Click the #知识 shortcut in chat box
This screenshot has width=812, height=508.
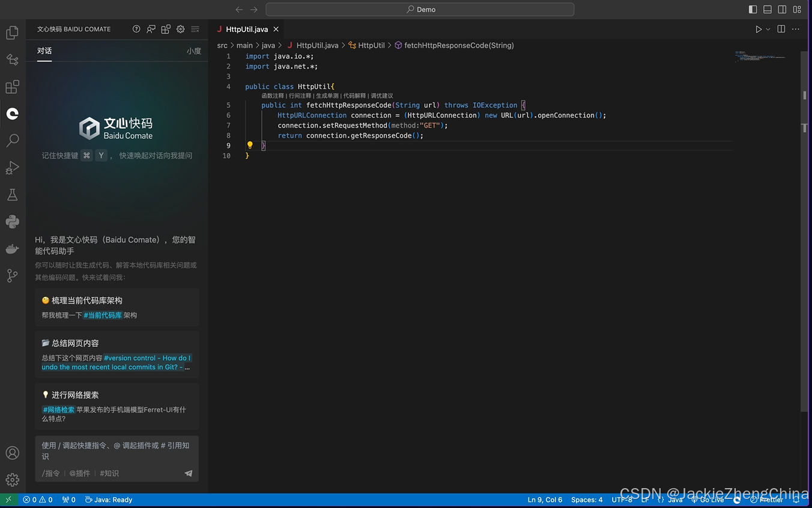point(109,473)
